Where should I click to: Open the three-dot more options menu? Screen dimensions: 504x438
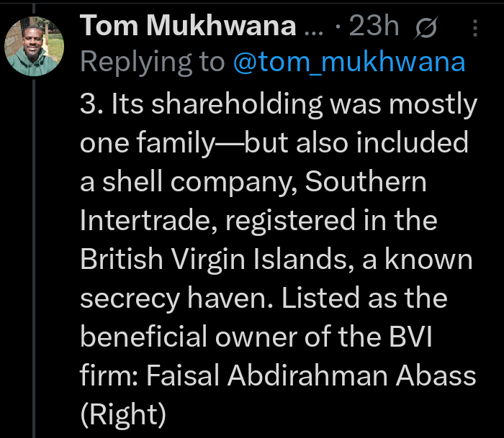(x=475, y=28)
